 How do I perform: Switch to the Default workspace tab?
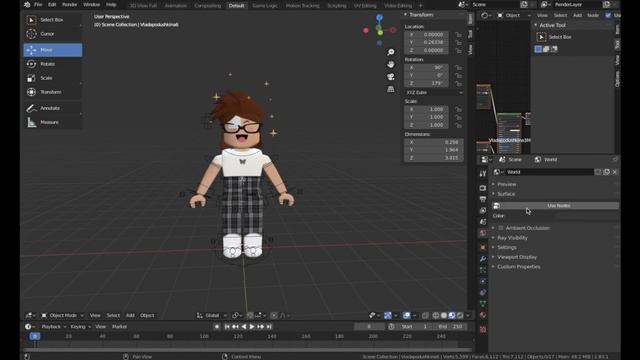click(x=236, y=6)
